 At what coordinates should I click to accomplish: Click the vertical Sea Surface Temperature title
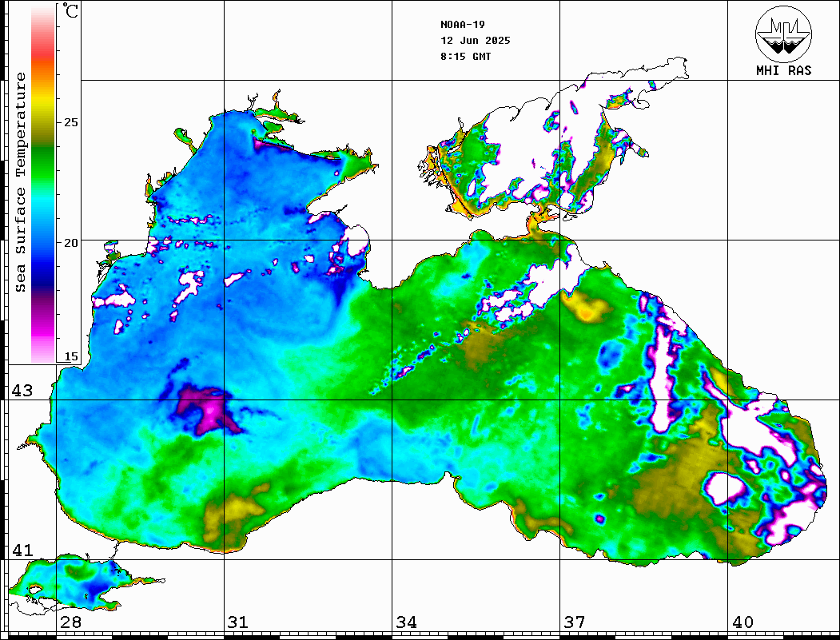tap(21, 182)
